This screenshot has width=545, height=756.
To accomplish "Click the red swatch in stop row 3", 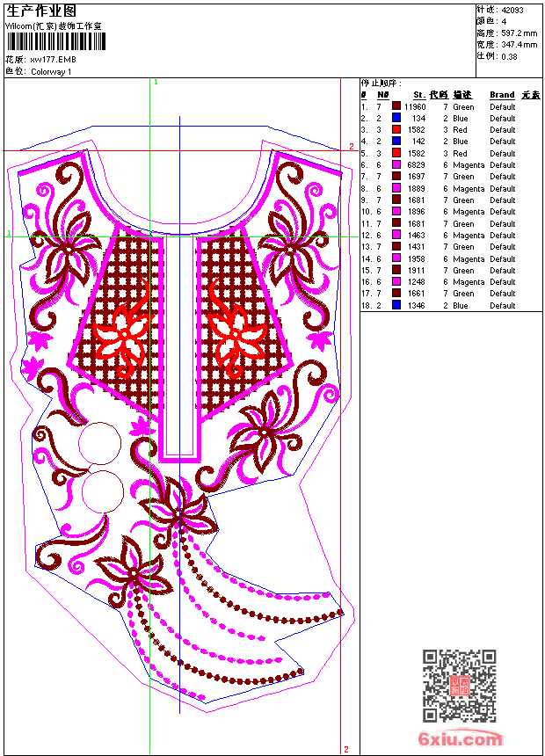I will [x=396, y=129].
